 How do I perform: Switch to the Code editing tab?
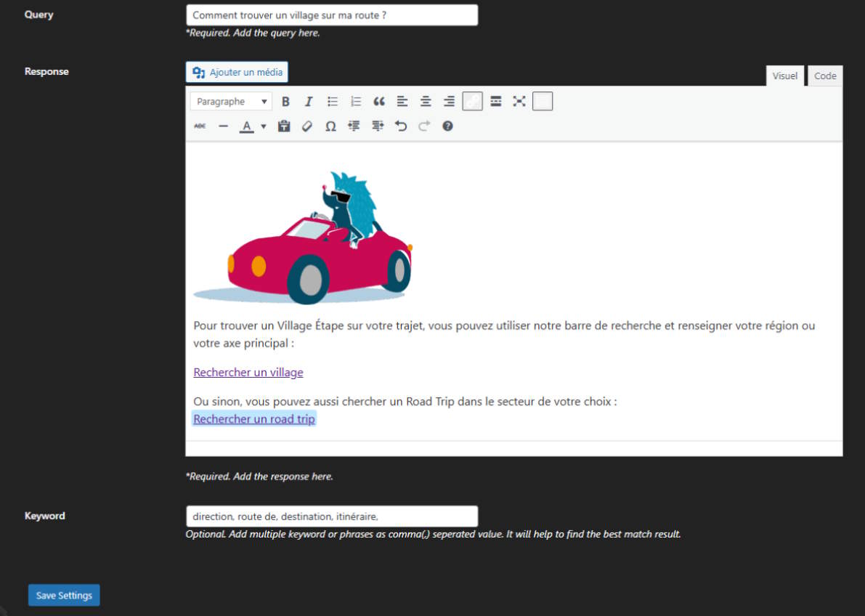point(825,76)
